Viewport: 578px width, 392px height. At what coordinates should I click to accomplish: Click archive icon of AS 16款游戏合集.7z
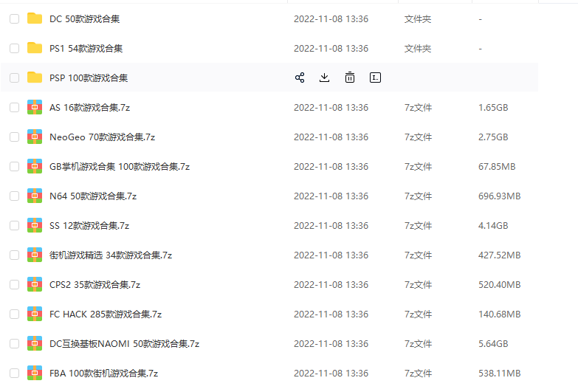[35, 107]
